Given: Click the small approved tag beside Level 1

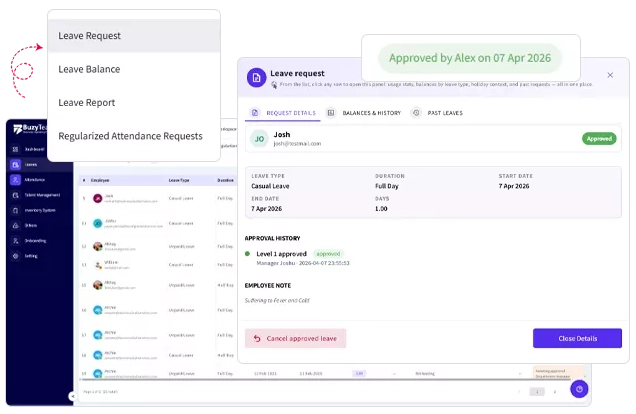Looking at the screenshot, I should pyautogui.click(x=328, y=254).
